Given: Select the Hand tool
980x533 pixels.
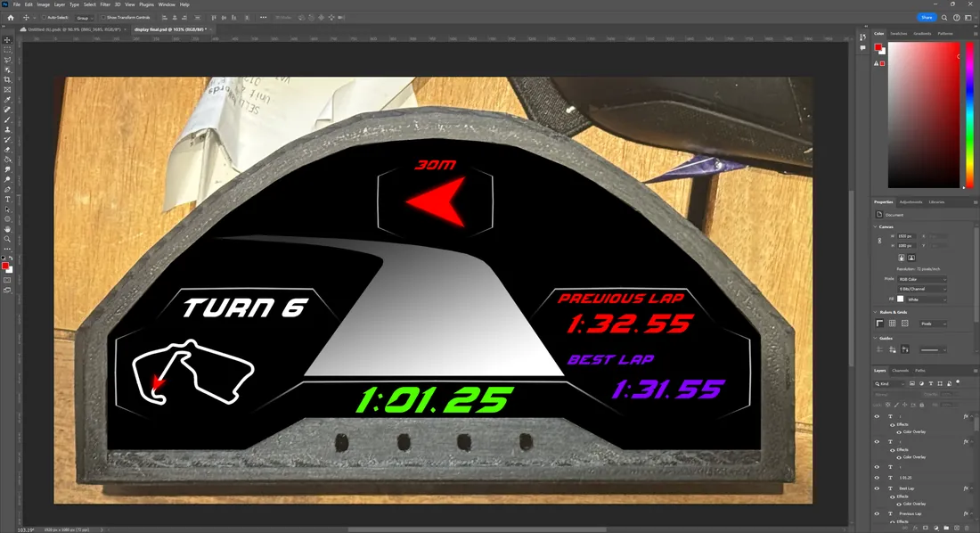Looking at the screenshot, I should [7, 229].
